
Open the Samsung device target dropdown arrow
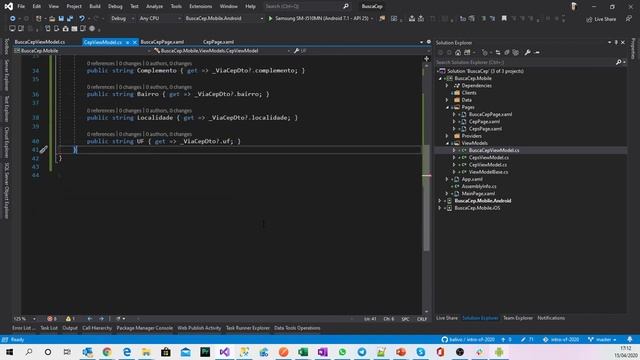tap(372, 18)
